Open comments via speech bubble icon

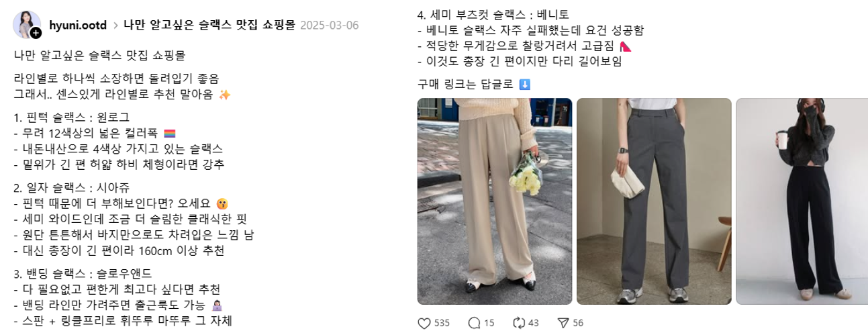(474, 323)
